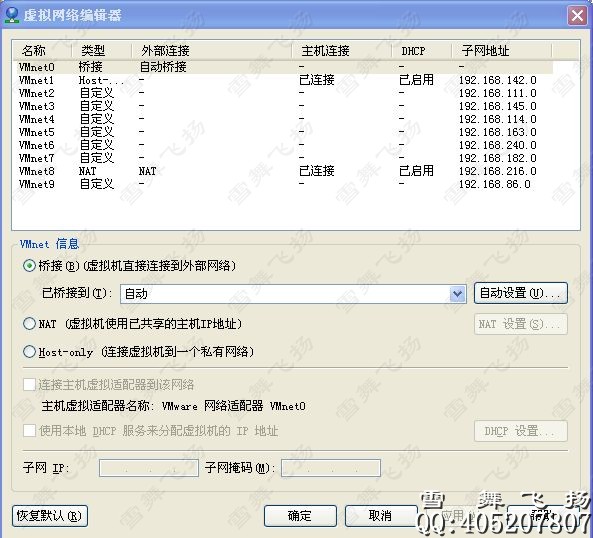
Task: Click the 子网掩码 (M) input field
Action: 331,468
